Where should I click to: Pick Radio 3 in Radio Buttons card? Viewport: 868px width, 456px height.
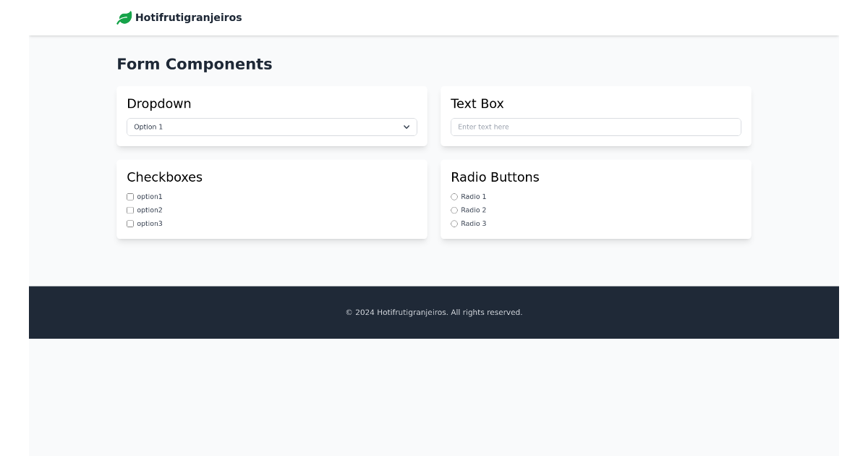pos(454,224)
